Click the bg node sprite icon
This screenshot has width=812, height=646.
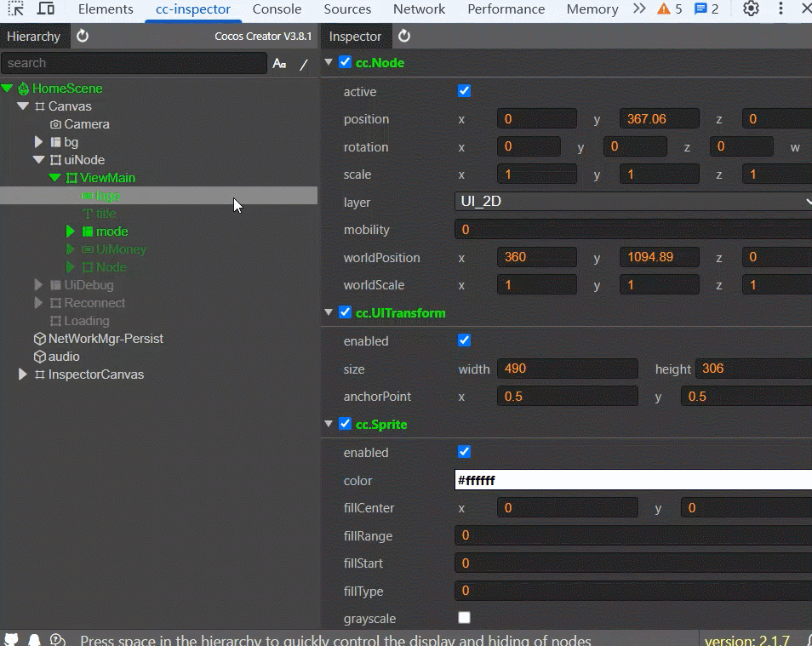(x=55, y=142)
